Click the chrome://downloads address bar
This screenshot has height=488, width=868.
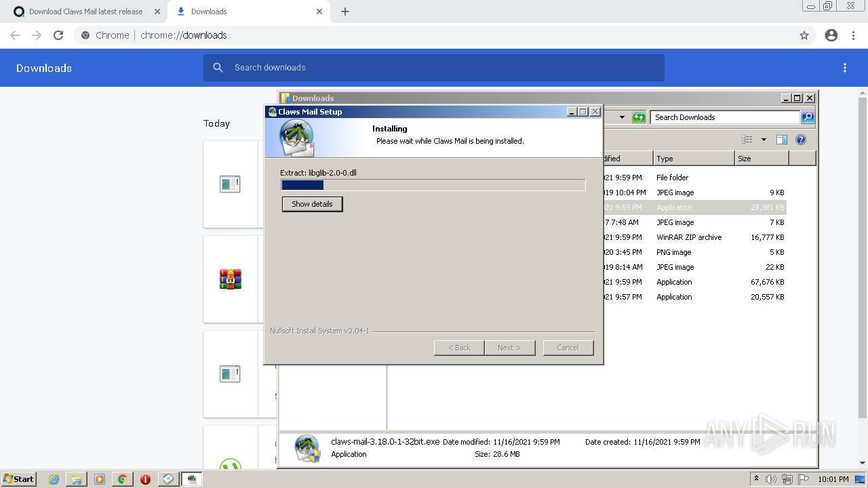click(x=434, y=35)
